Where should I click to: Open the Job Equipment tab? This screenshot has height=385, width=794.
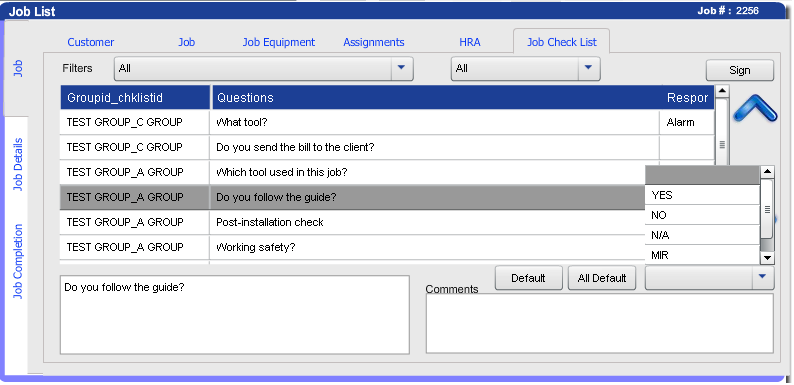point(279,42)
